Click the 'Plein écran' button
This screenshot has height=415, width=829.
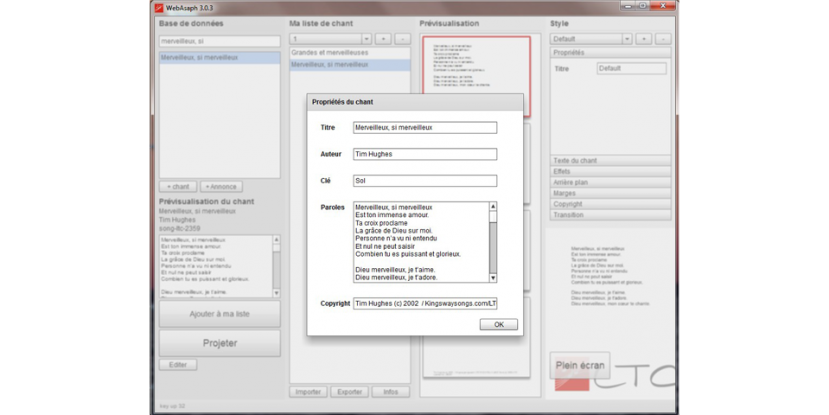tap(579, 365)
